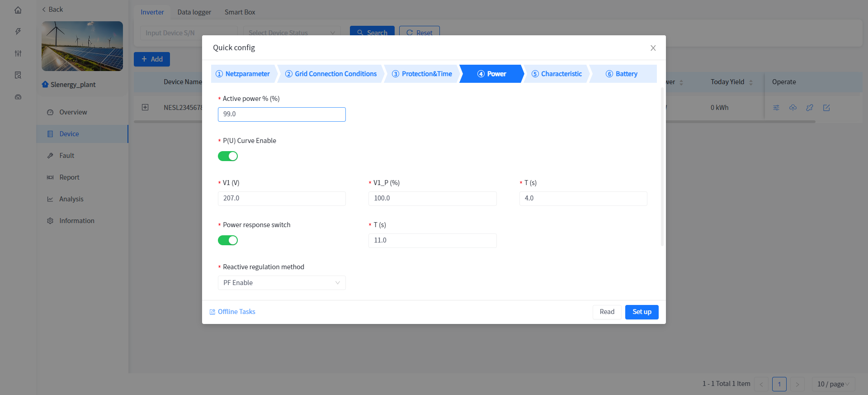Click the lightning bolt icon in sidebar
The width and height of the screenshot is (868, 395).
[x=18, y=32]
